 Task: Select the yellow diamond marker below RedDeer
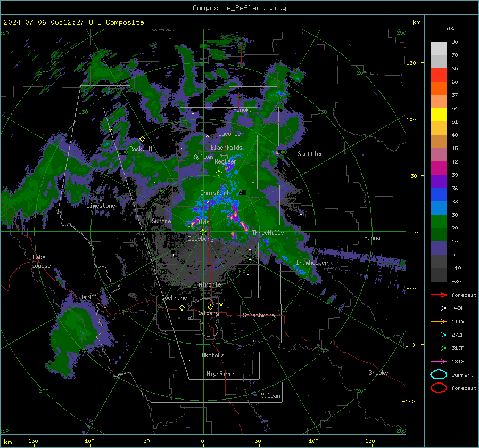(x=219, y=173)
